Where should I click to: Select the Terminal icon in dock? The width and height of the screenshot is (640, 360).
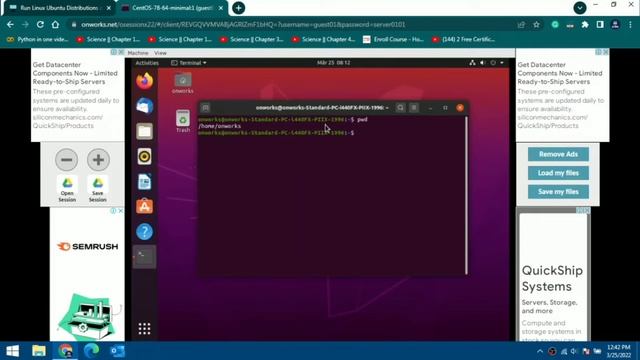[144, 257]
